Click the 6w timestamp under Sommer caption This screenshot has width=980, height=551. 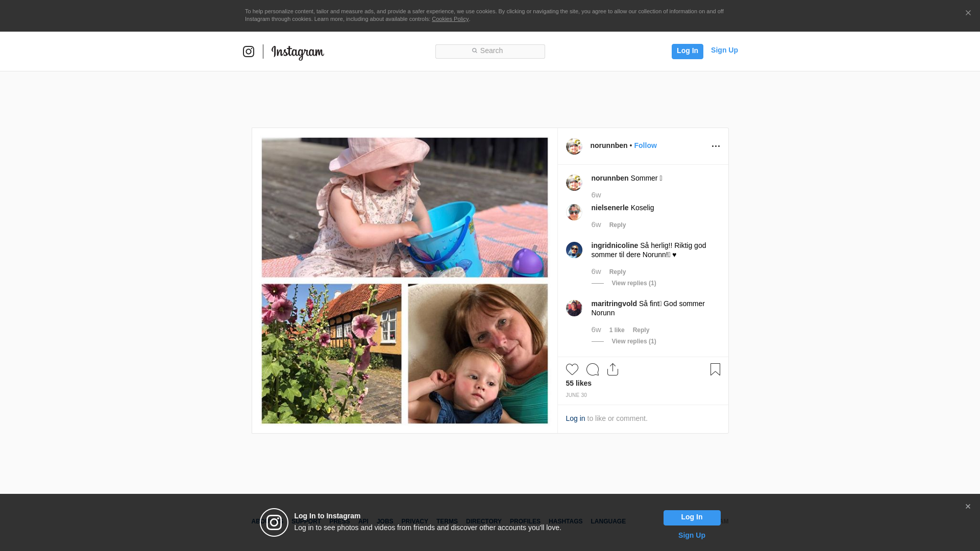pyautogui.click(x=596, y=195)
